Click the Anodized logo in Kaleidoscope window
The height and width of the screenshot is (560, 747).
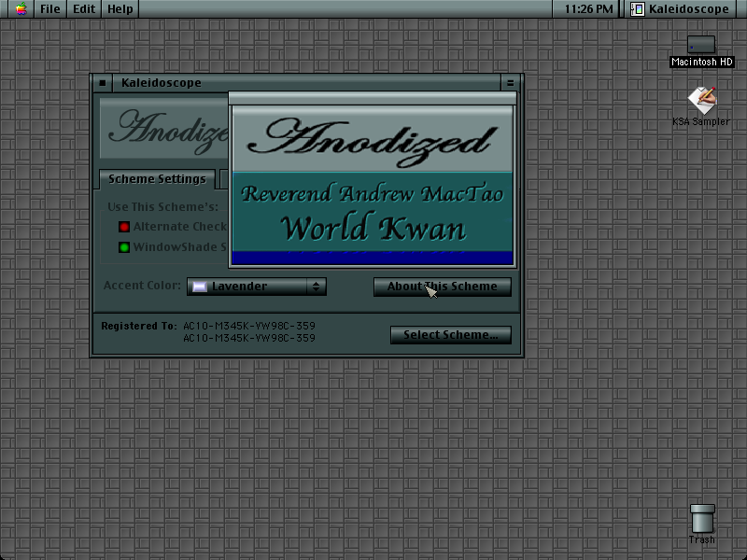point(164,130)
